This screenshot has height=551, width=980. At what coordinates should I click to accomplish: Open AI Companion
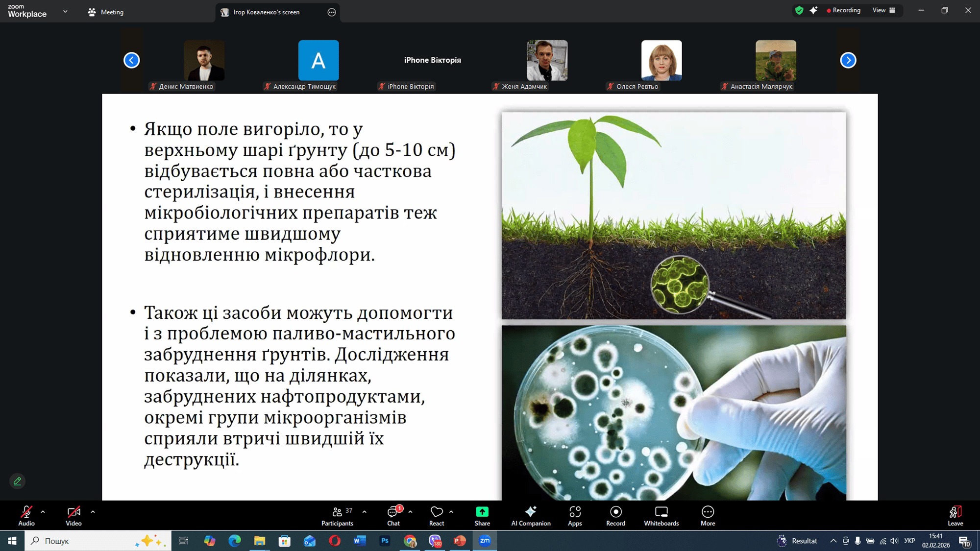(531, 516)
